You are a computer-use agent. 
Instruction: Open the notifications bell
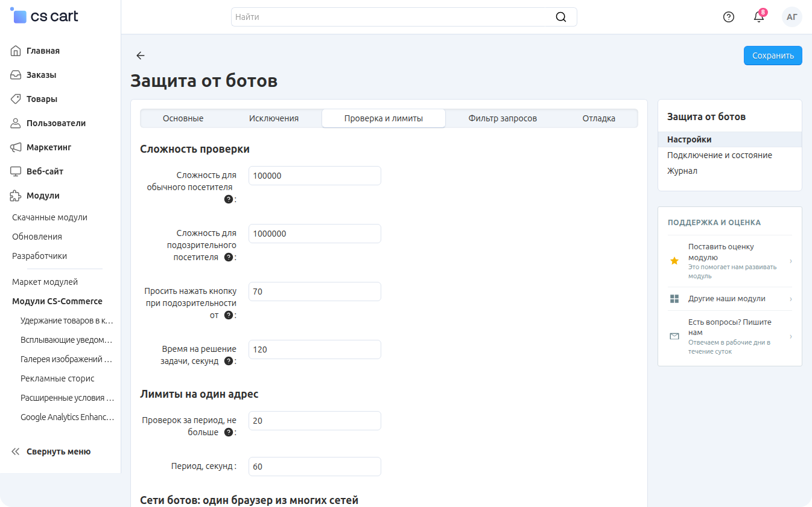759,17
